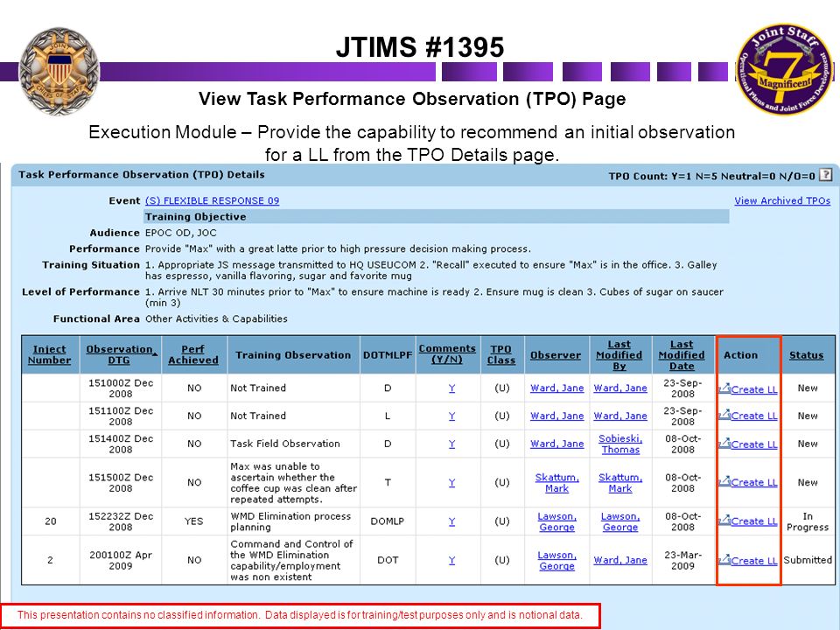Click Create LL icon in 151000Z Dec 2008 row
The width and height of the screenshot is (840, 630).
click(724, 388)
